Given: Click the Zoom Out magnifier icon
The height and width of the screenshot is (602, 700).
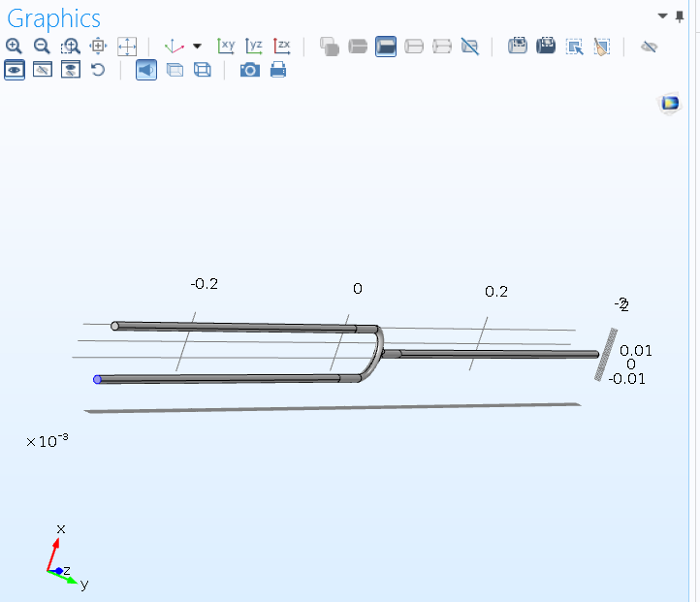Looking at the screenshot, I should pyautogui.click(x=42, y=46).
